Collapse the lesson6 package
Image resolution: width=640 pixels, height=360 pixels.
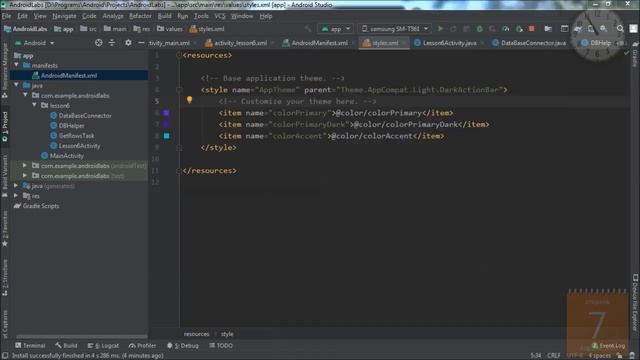pos(34,105)
